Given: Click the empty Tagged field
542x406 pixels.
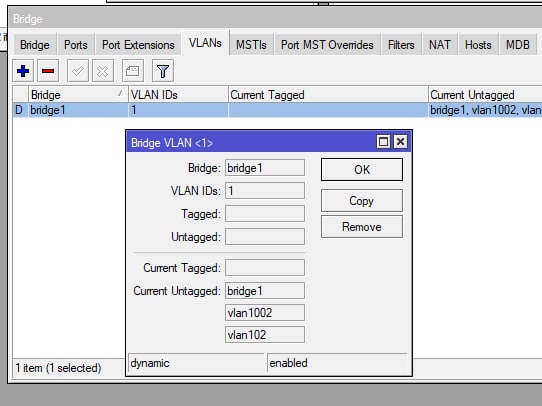Looking at the screenshot, I should coord(265,214).
